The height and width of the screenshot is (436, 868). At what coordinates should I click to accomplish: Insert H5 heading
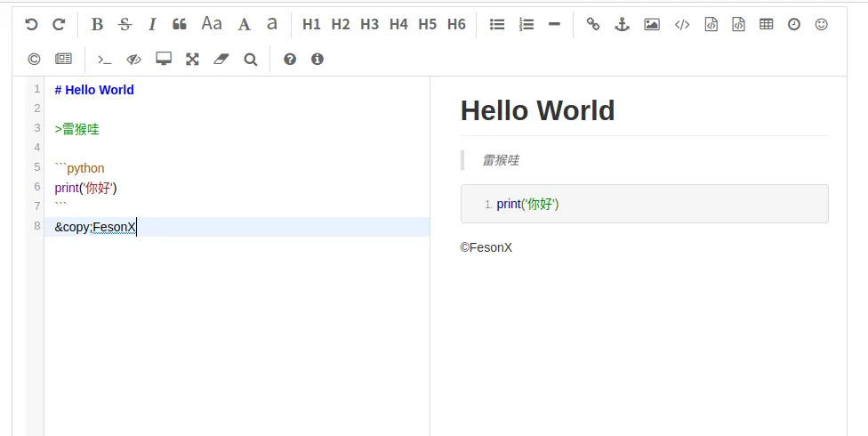click(x=428, y=24)
